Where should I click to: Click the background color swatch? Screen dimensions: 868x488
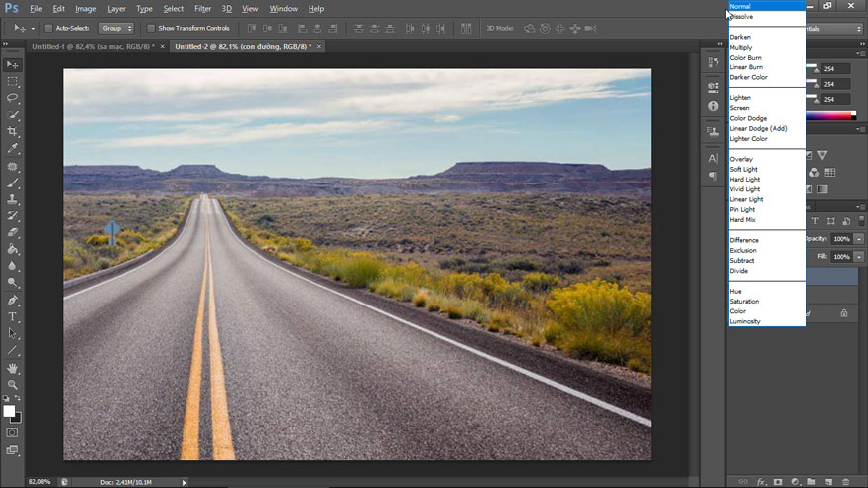[18, 419]
